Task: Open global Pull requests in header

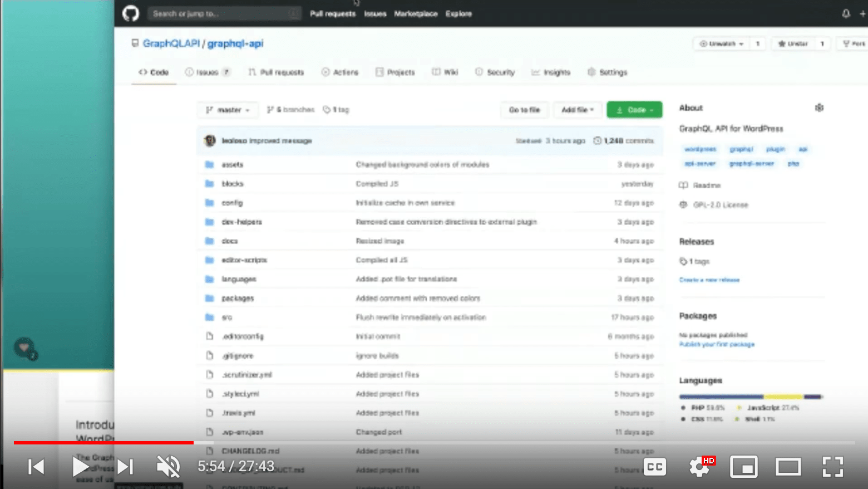Action: point(333,14)
